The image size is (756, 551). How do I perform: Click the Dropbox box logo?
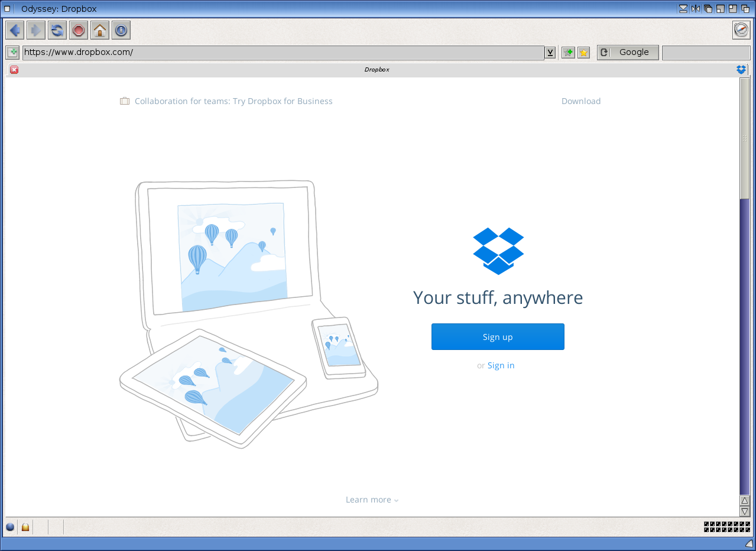pyautogui.click(x=498, y=251)
